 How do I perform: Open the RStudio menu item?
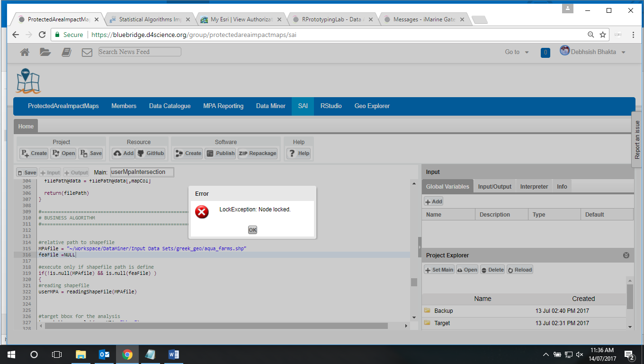[331, 106]
